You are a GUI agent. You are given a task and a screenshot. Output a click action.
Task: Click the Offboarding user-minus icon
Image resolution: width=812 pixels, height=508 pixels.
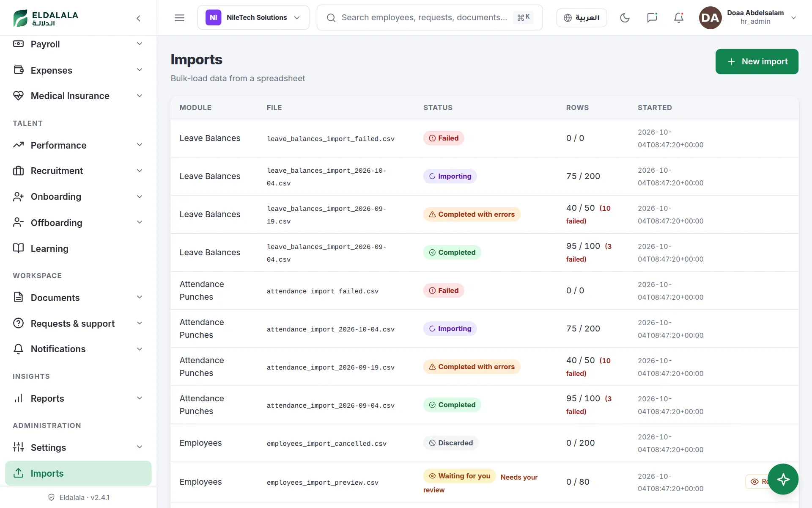tap(18, 222)
